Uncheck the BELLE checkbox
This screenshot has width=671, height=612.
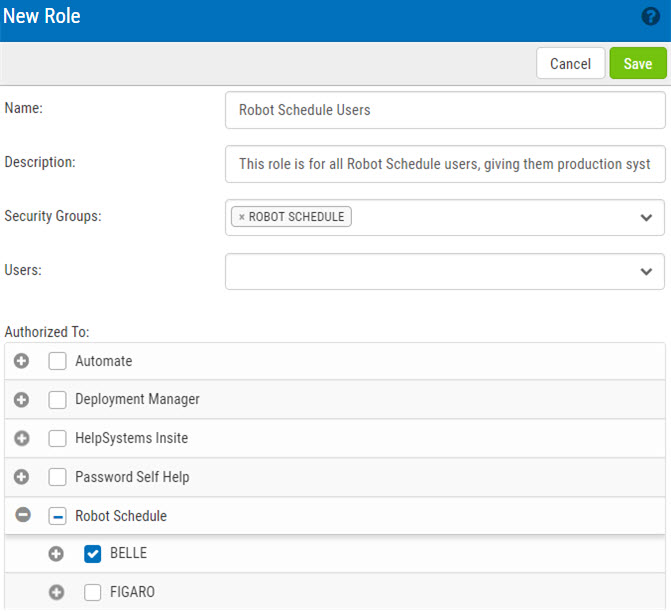(92, 554)
